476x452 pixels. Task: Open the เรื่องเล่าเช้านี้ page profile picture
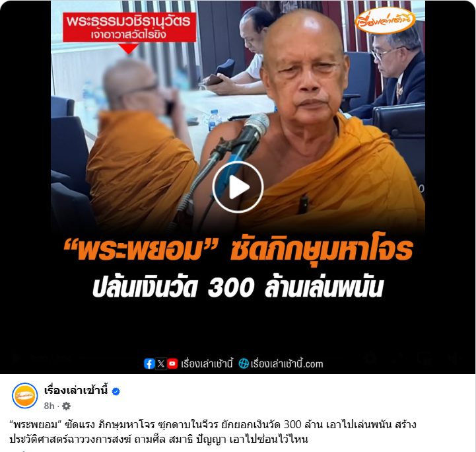tap(24, 395)
